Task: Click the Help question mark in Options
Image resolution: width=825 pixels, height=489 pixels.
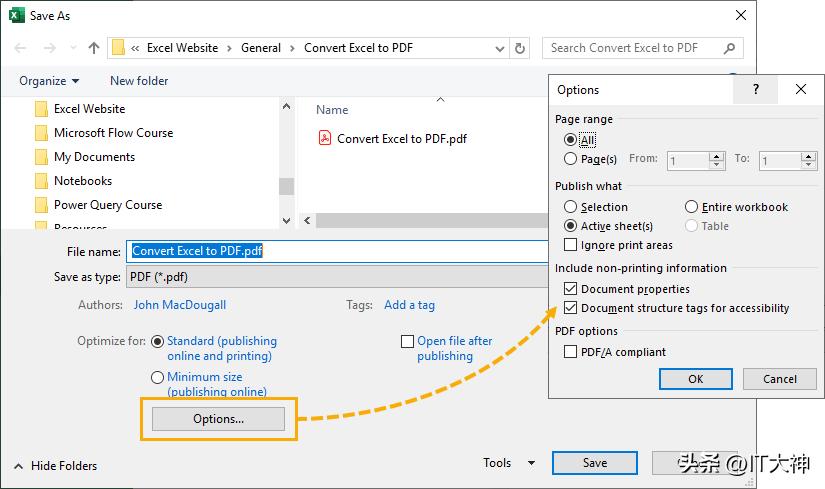Action: tap(756, 89)
